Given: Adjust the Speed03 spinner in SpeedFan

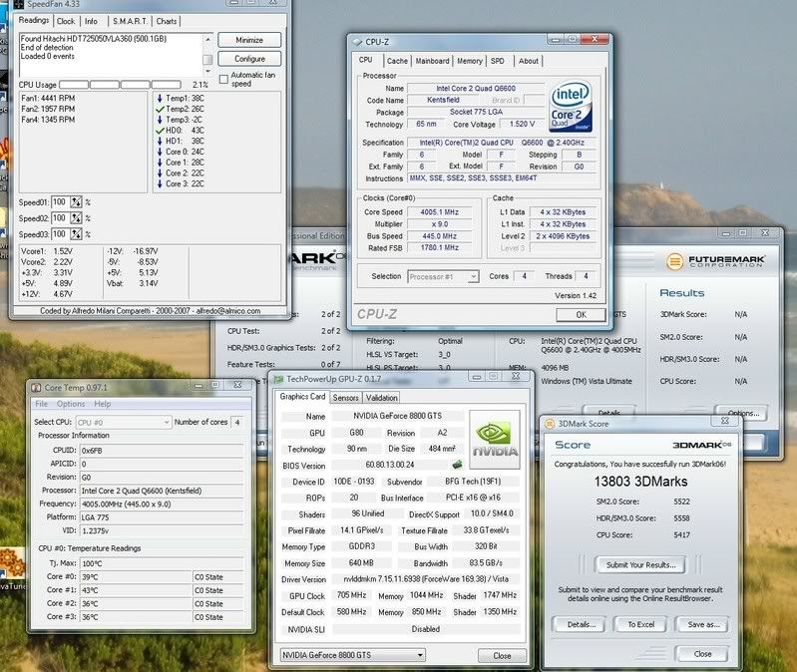Looking at the screenshot, I should [x=76, y=234].
